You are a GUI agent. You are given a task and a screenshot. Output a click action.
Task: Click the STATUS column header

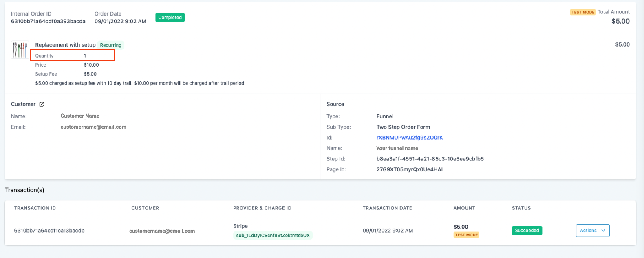click(x=521, y=208)
